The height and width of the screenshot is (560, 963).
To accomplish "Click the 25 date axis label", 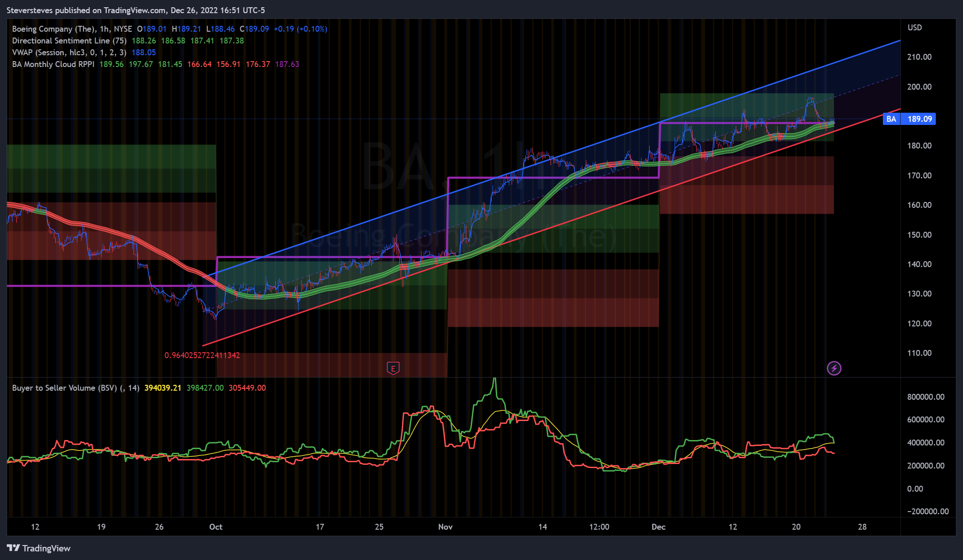I will 379,527.
